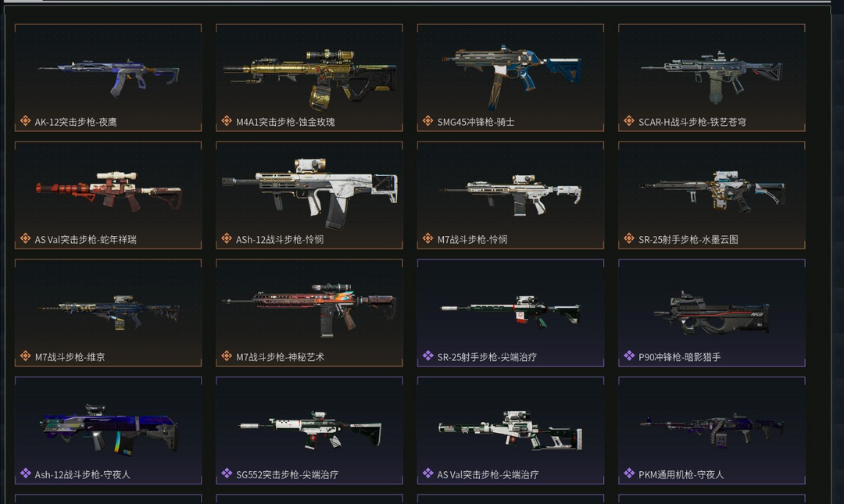844x504 pixels.
Task: Click the AS Val突击步枪-蛇年祥瑞 red skin
Action: point(108,195)
